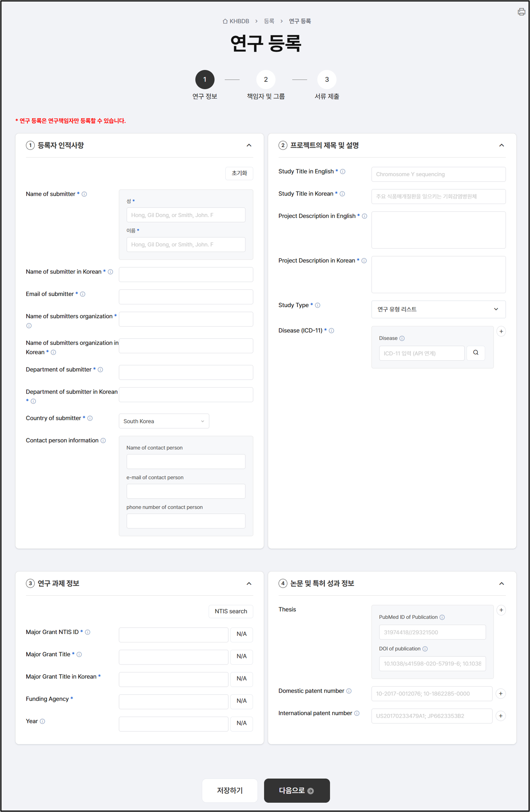
Task: Click info icon beside Email of submitter
Action: 83,294
